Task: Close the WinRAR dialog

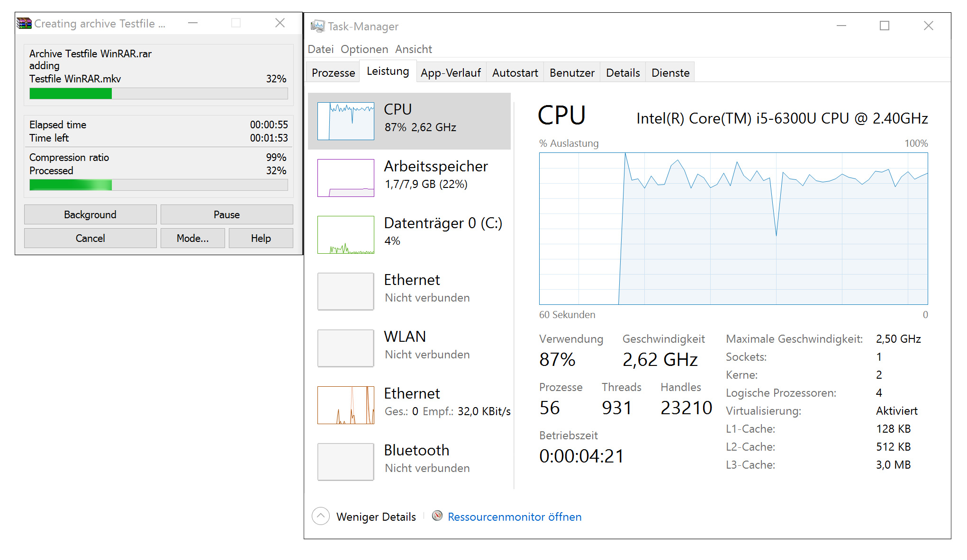Action: (280, 23)
